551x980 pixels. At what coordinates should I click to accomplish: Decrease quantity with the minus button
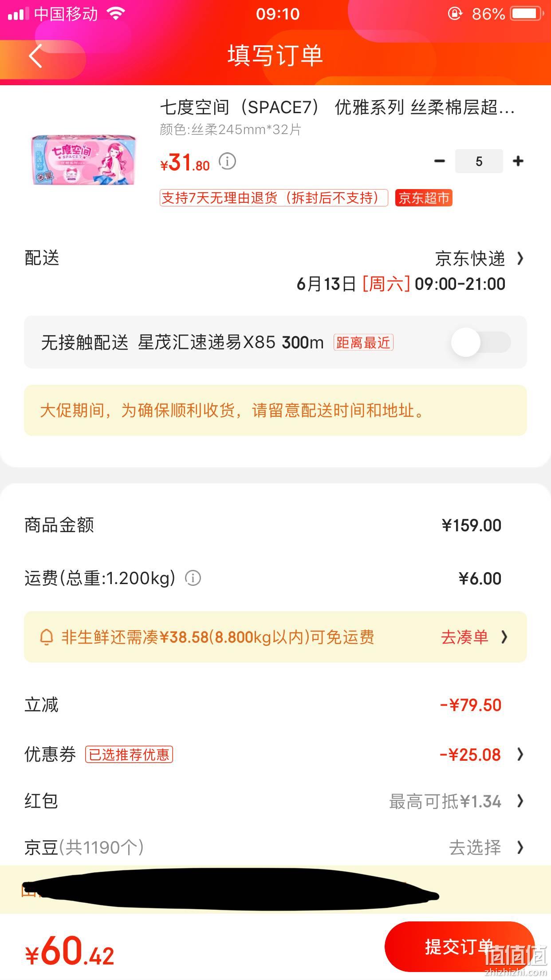click(439, 161)
